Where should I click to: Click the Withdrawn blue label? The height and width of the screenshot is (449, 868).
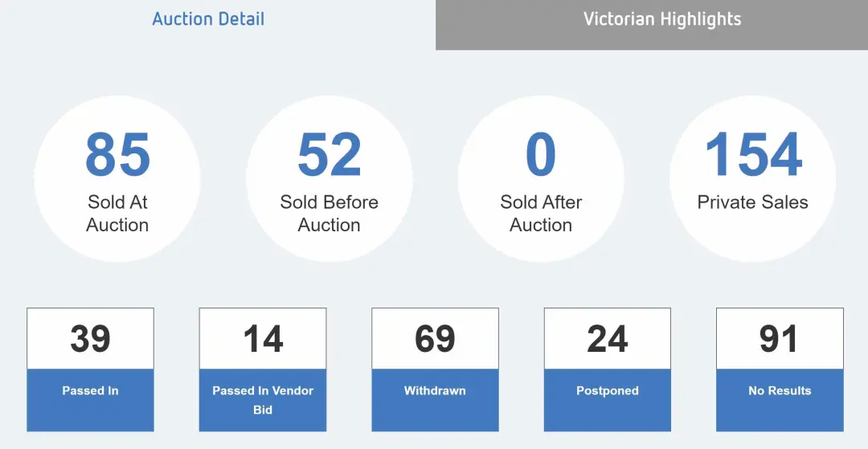[435, 390]
